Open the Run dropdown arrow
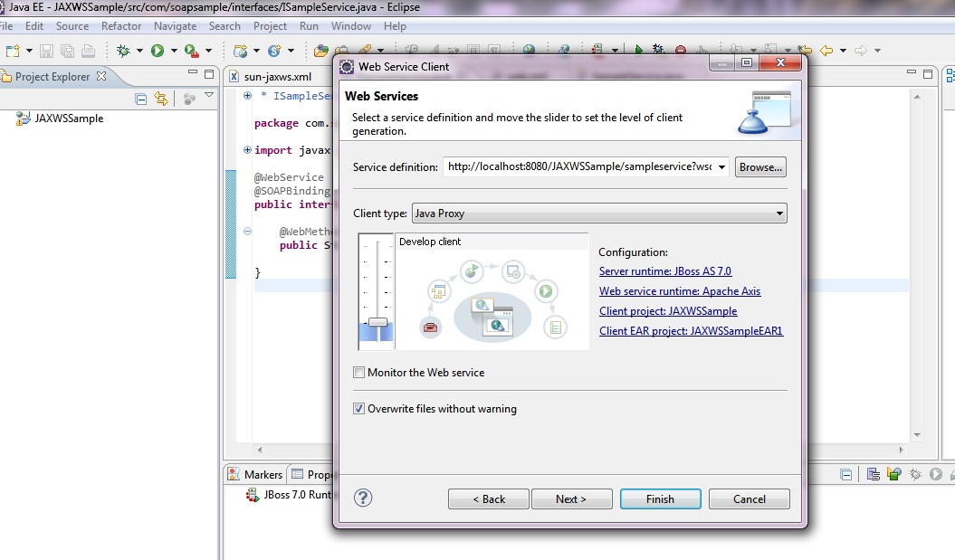 point(174,51)
